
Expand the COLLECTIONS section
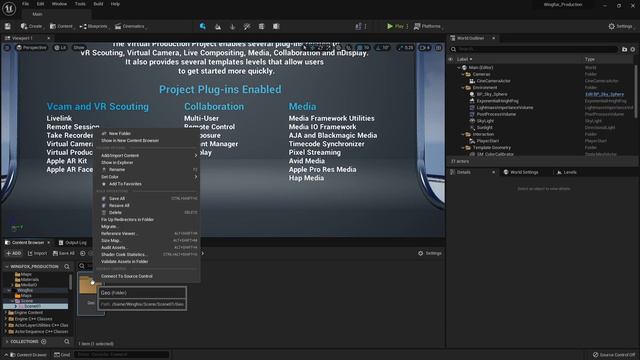pos(7,342)
